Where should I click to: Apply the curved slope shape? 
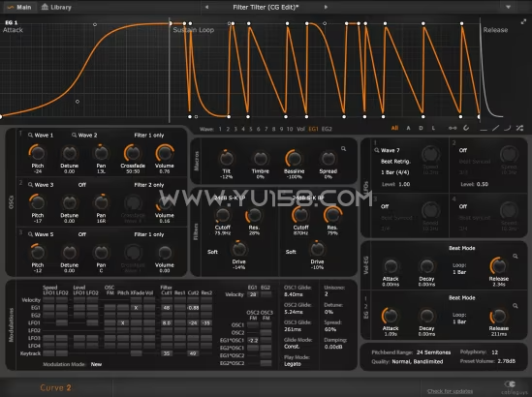click(507, 128)
